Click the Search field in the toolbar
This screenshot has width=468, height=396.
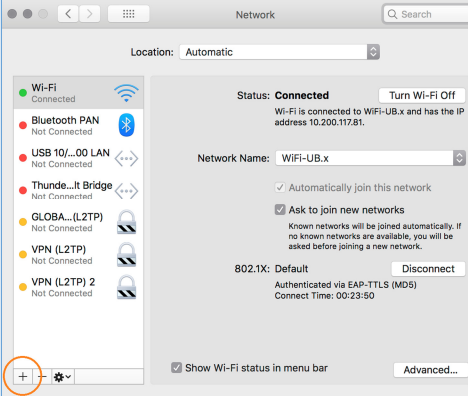click(426, 14)
